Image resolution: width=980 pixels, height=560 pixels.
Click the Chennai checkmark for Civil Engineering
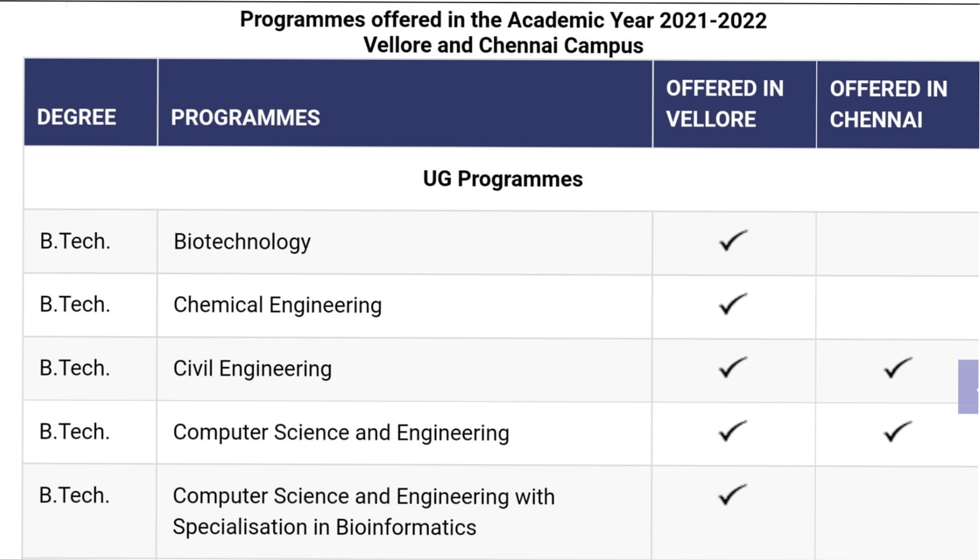point(898,368)
